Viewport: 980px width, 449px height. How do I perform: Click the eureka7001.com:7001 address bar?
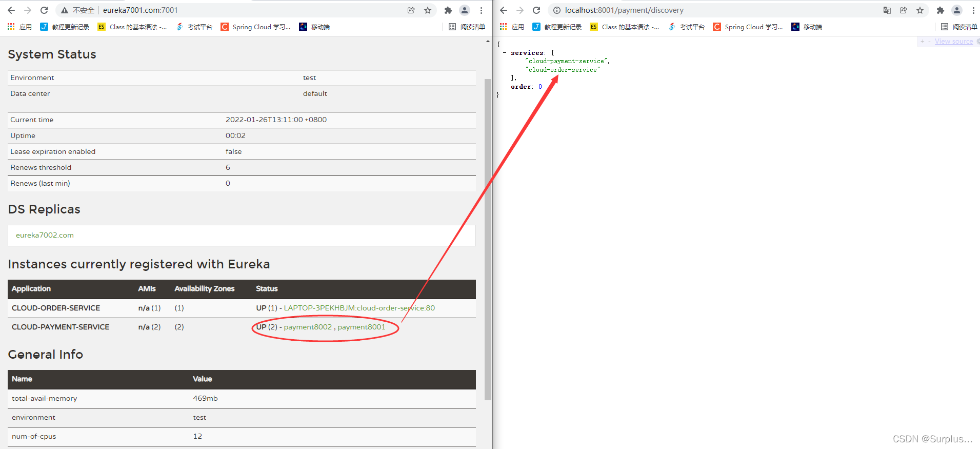pos(246,10)
